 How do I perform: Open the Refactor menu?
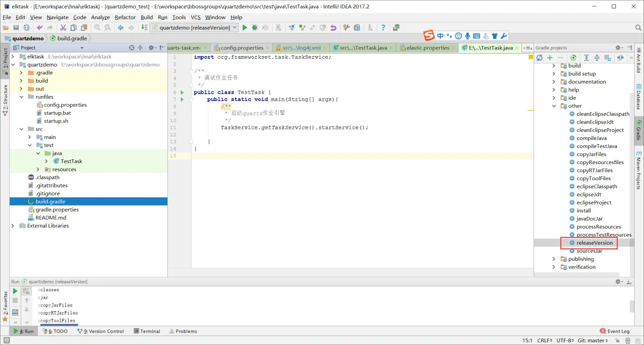[125, 17]
